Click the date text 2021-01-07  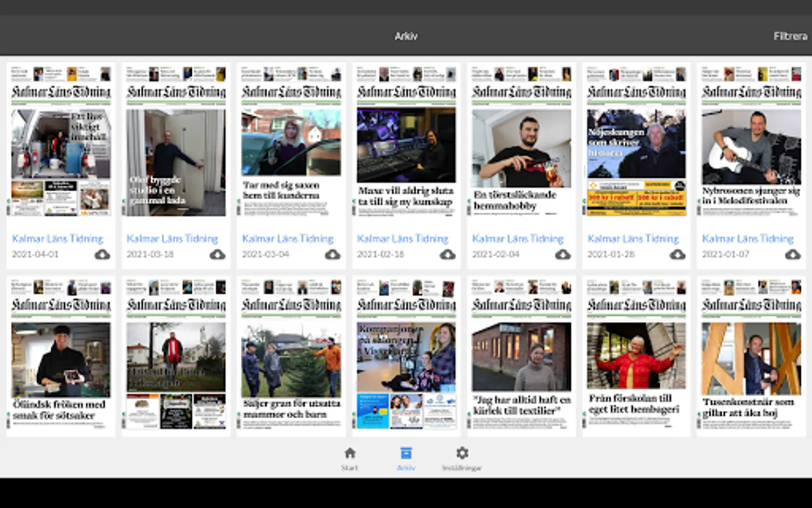click(x=726, y=255)
